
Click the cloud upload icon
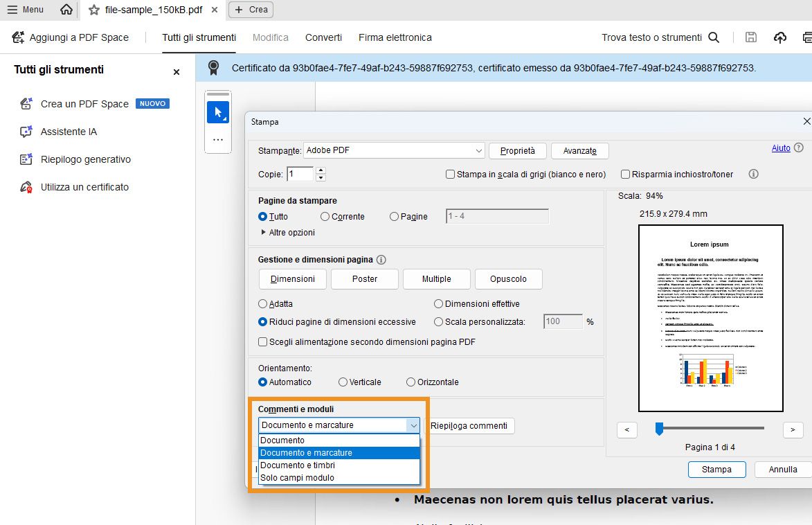(780, 37)
